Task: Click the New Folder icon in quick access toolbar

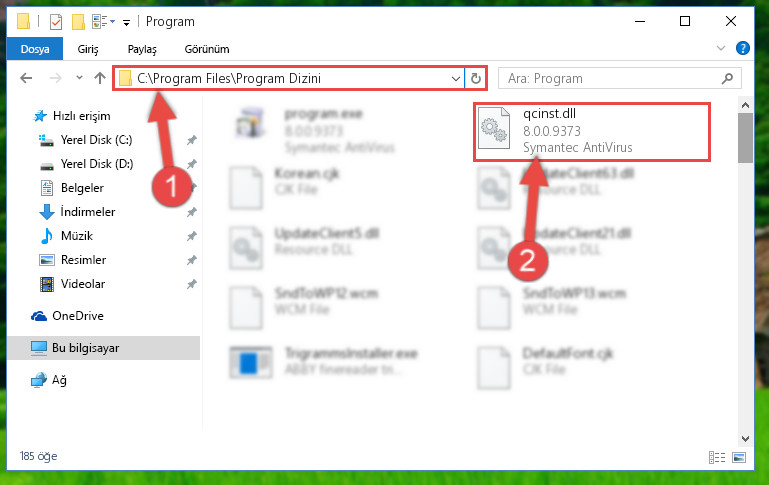Action: tap(78, 22)
